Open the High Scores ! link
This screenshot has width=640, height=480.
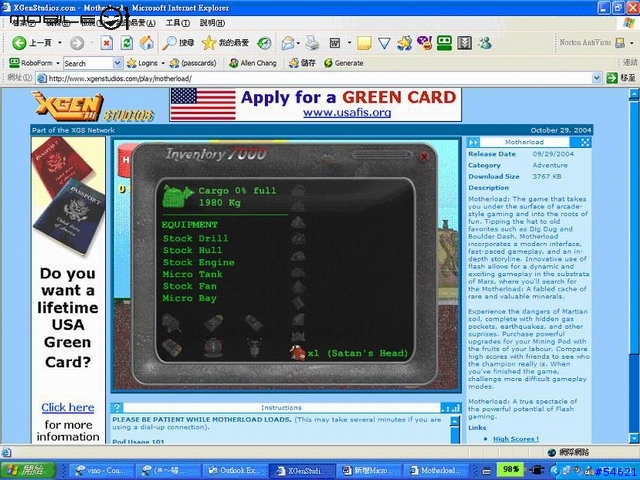(x=516, y=439)
